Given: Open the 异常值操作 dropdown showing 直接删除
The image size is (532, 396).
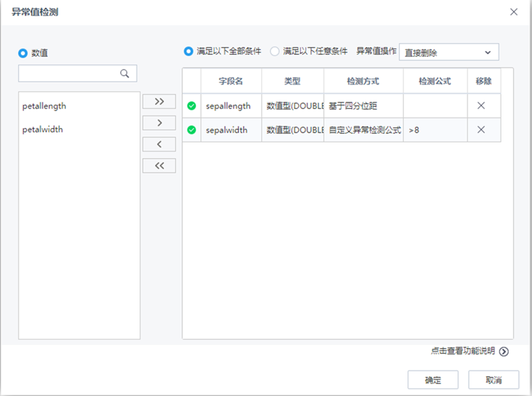Looking at the screenshot, I should pyautogui.click(x=448, y=52).
